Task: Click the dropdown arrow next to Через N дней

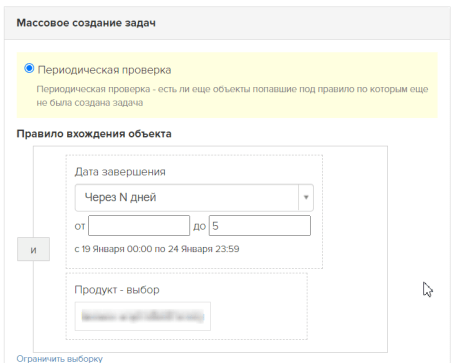Action: click(x=306, y=198)
